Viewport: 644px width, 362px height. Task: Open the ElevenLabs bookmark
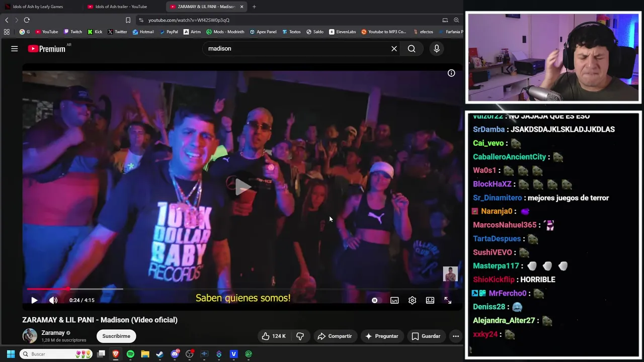342,32
